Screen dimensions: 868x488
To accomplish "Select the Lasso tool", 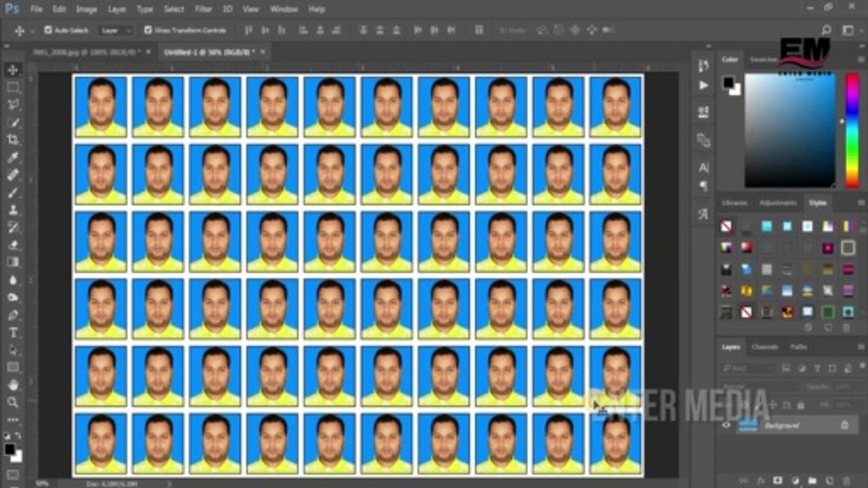I will tap(13, 105).
